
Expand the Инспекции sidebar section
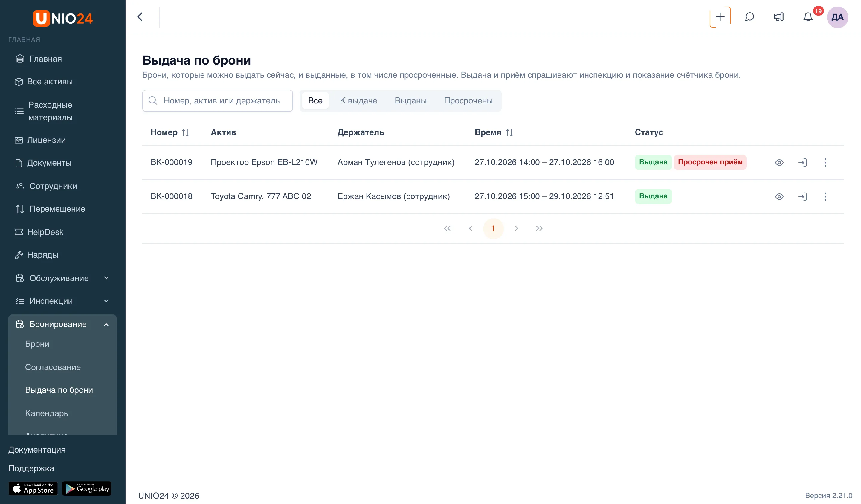(62, 301)
